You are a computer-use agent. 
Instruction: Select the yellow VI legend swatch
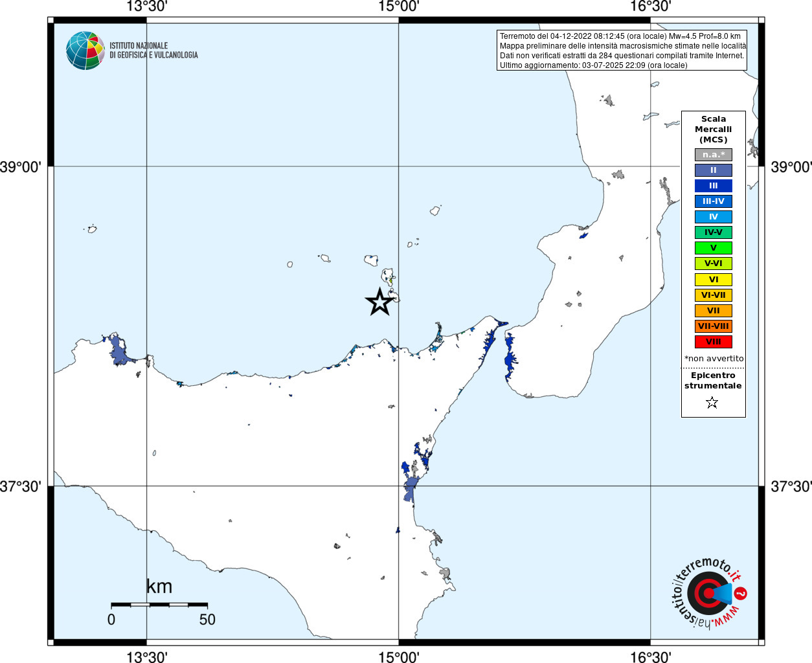pos(714,280)
